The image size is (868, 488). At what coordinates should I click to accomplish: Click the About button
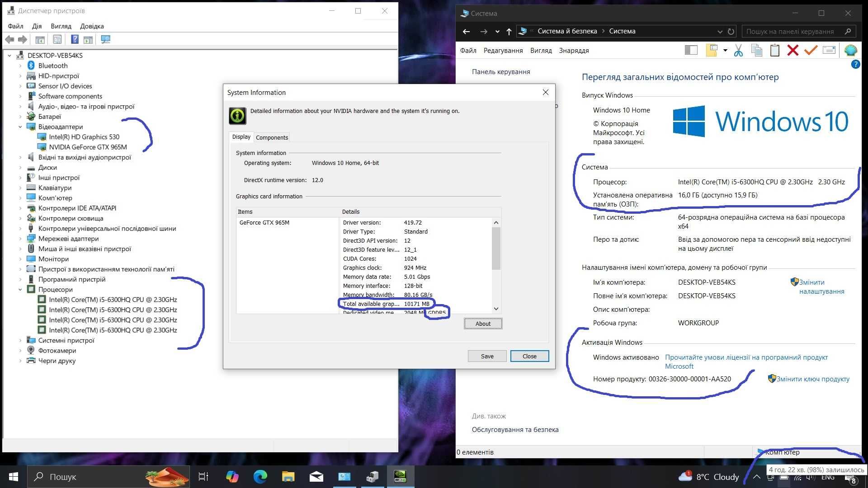tap(483, 324)
